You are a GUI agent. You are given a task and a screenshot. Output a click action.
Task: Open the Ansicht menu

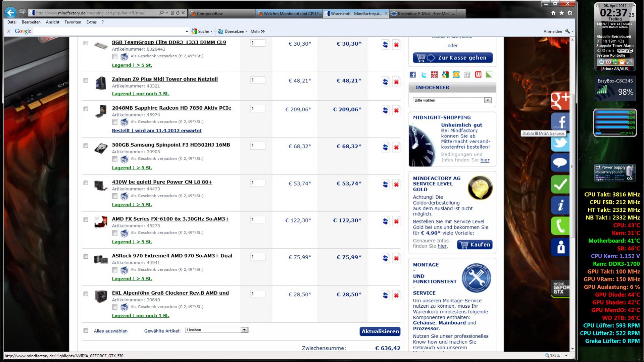tap(53, 22)
